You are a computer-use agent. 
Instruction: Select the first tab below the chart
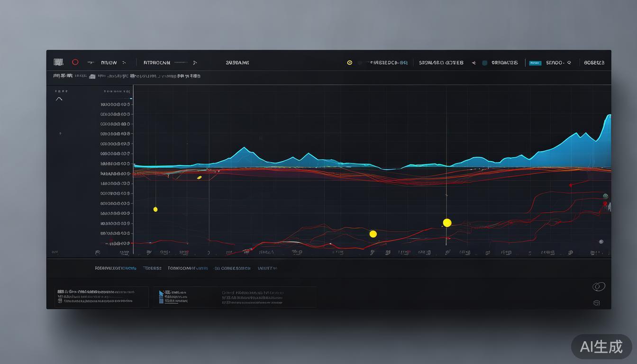[x=116, y=268]
